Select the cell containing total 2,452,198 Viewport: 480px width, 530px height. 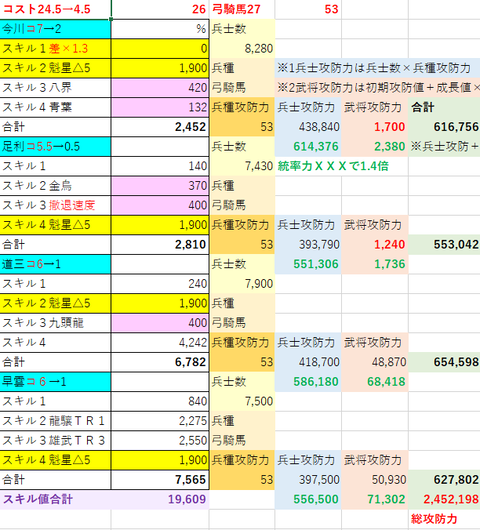point(444,499)
